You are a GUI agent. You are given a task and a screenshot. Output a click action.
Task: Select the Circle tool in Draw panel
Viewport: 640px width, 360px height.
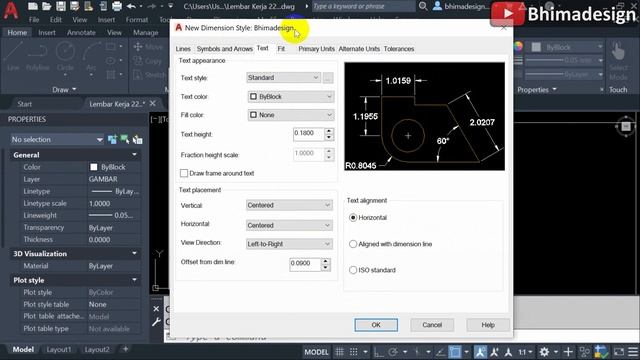65,56
